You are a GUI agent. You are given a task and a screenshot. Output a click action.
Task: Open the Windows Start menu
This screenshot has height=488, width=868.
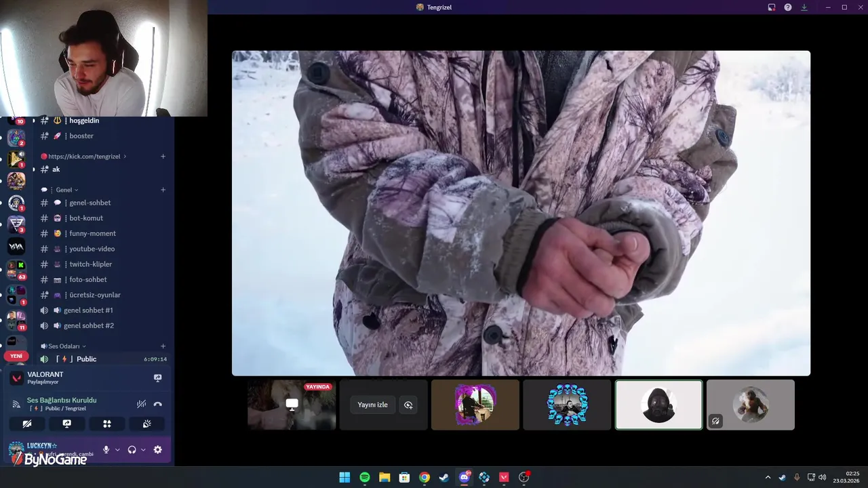click(x=344, y=477)
